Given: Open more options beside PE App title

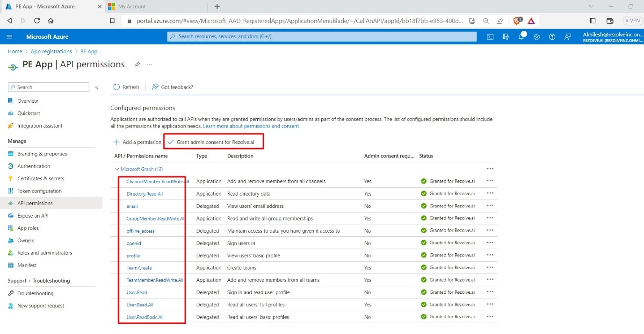Looking at the screenshot, I should [150, 64].
